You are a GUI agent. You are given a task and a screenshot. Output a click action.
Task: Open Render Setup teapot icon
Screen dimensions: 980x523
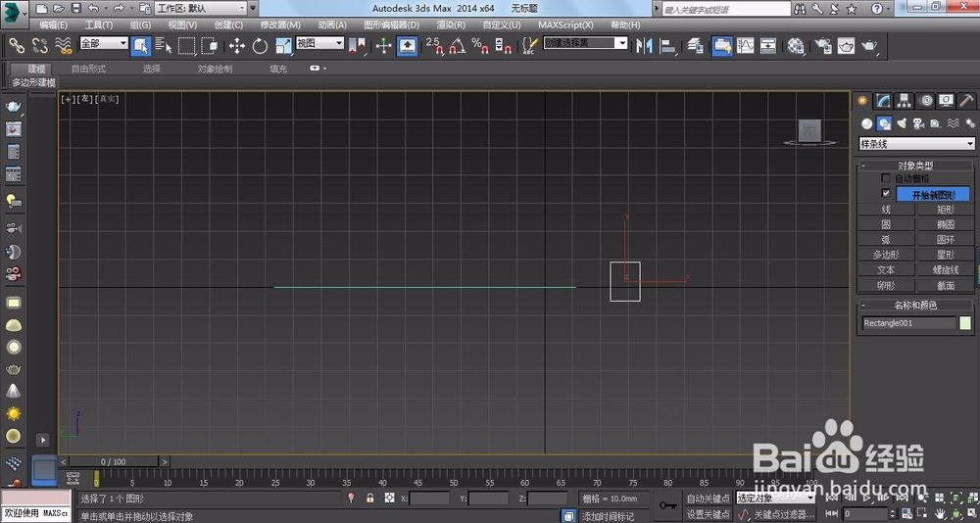(823, 46)
